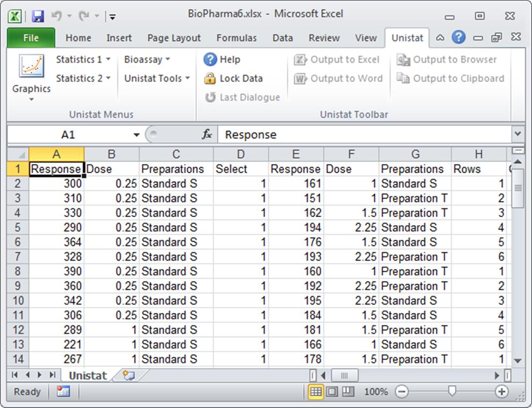Switch to the Formulas ribbon tab
The width and height of the screenshot is (532, 408).
point(237,38)
